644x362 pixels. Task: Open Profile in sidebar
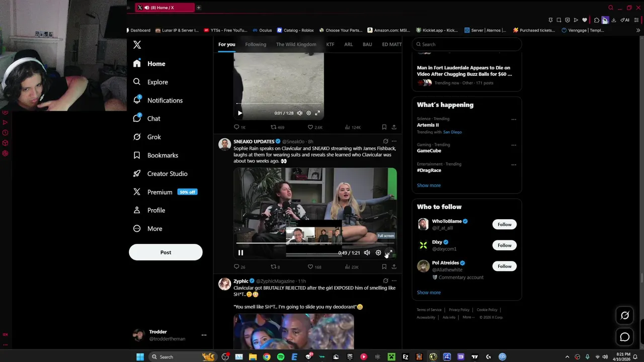[149, 210]
